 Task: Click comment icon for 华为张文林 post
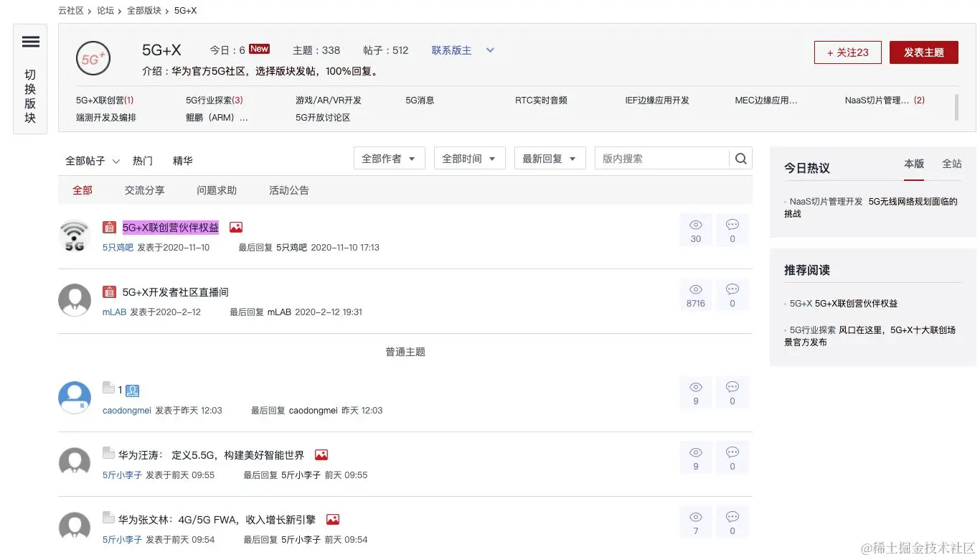732,517
